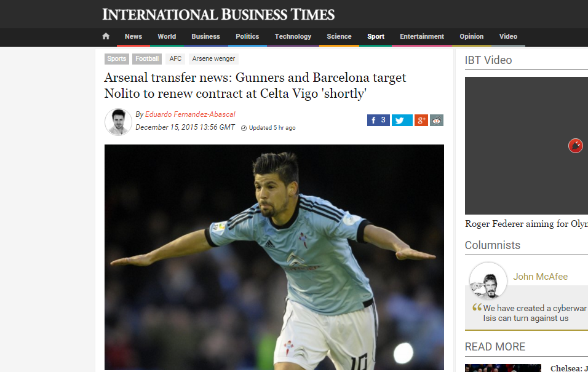The height and width of the screenshot is (372, 588).
Task: Open the Technology menu section
Action: pos(293,36)
